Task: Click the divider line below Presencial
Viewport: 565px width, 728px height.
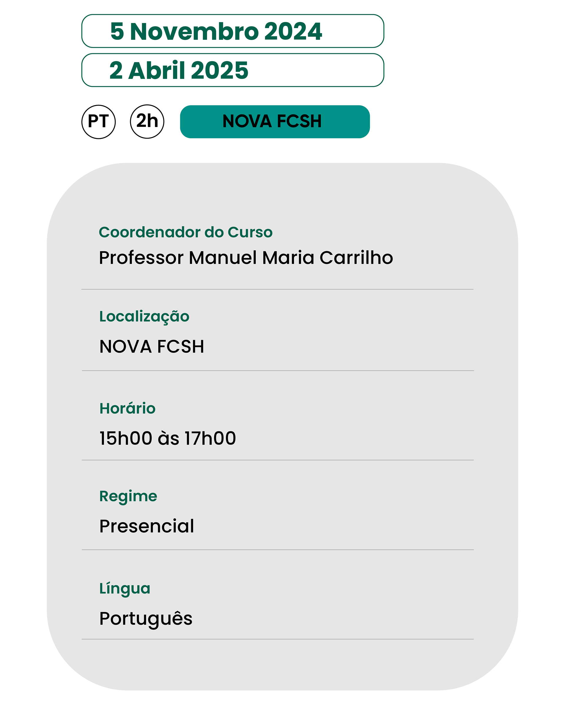Action: 278,550
